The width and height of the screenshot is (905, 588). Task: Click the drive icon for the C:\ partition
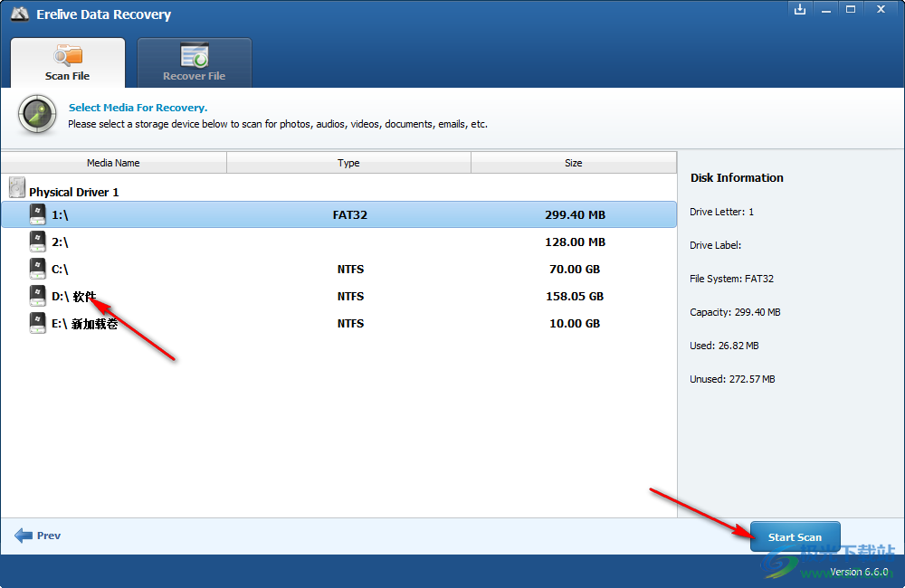pos(37,269)
